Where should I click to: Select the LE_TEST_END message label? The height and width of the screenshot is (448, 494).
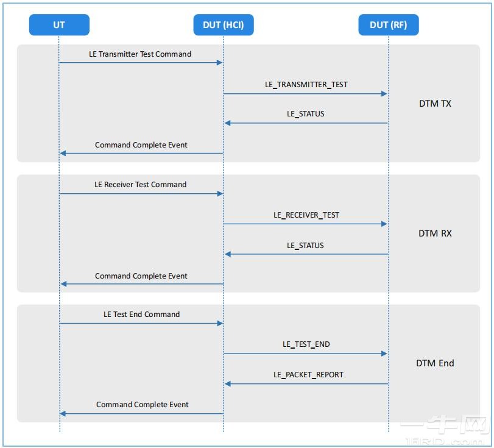coord(306,344)
